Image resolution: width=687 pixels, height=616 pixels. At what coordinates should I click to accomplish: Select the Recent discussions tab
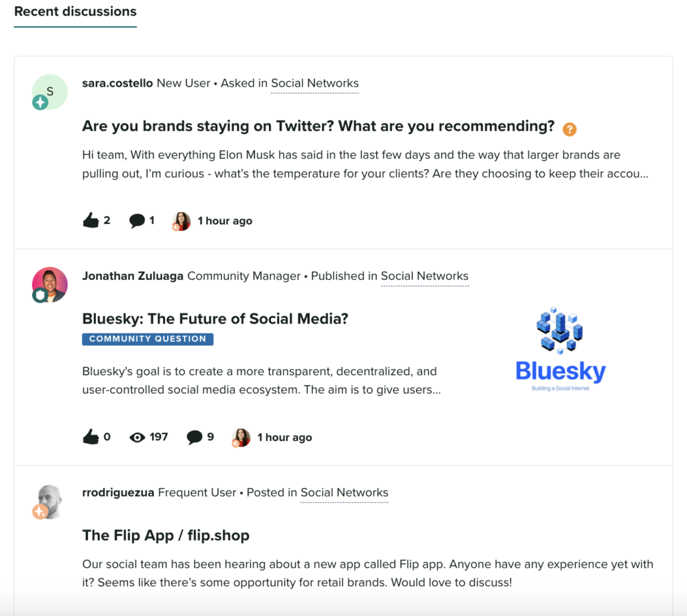click(x=75, y=12)
